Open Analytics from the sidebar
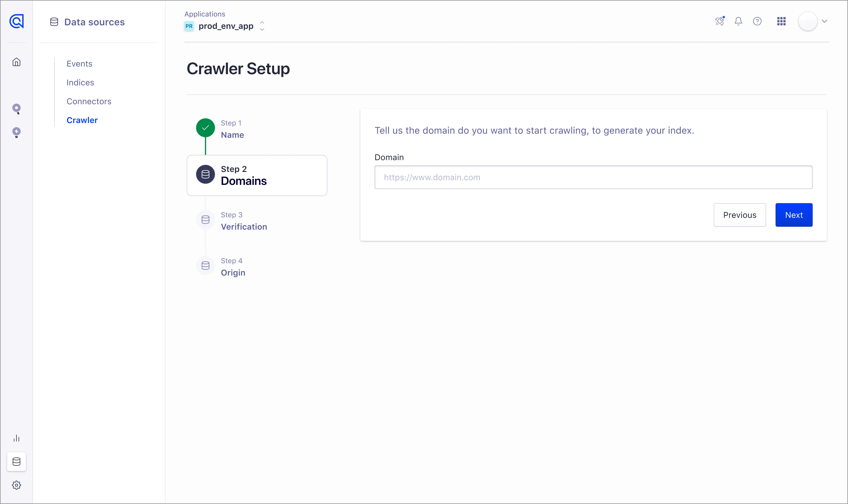848x504 pixels. (x=16, y=438)
